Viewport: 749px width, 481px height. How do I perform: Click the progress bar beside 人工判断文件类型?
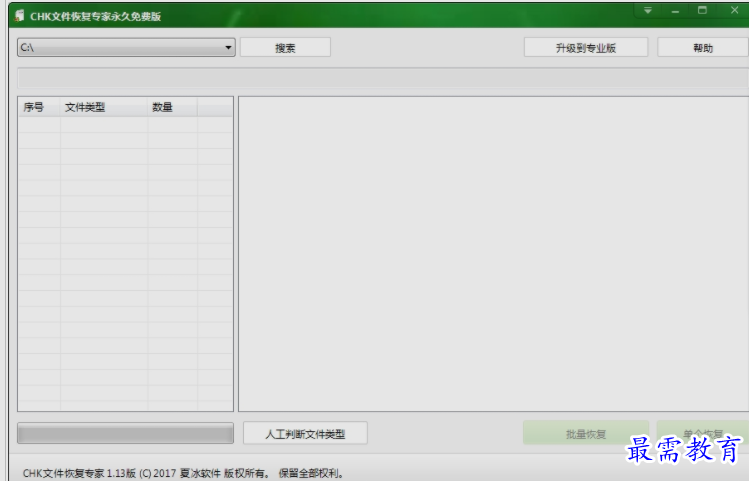pyautogui.click(x=126, y=433)
